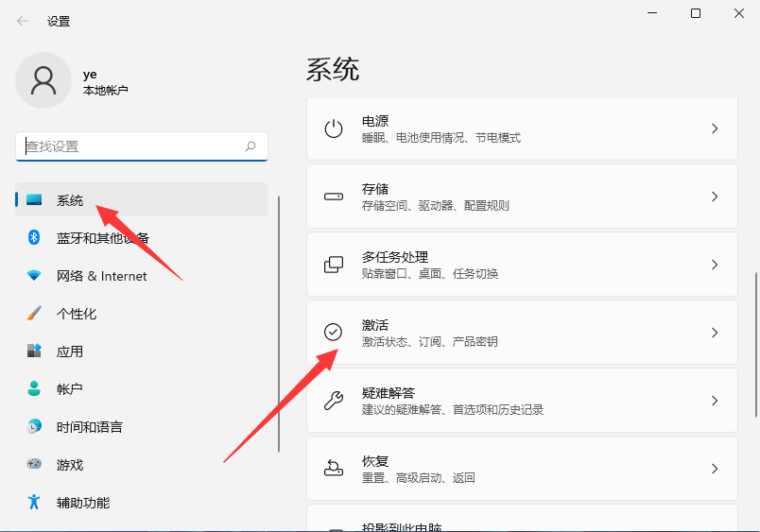The height and width of the screenshot is (532, 760).
Task: Click the Wi-Fi network icon in sidebar
Action: click(34, 275)
